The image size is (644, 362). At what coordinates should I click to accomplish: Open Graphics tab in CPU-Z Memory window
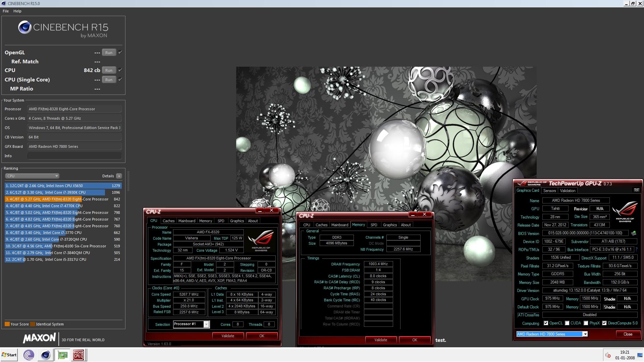coord(390,225)
